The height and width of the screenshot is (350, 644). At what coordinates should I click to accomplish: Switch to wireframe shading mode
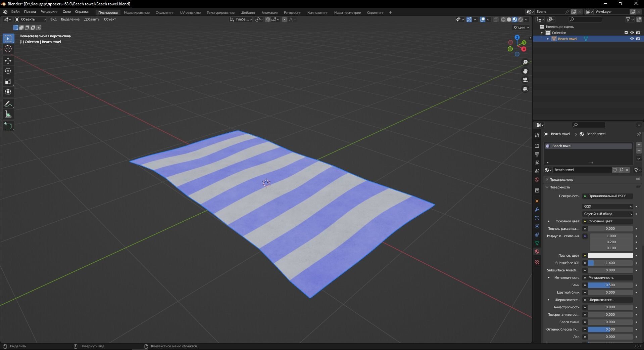503,19
